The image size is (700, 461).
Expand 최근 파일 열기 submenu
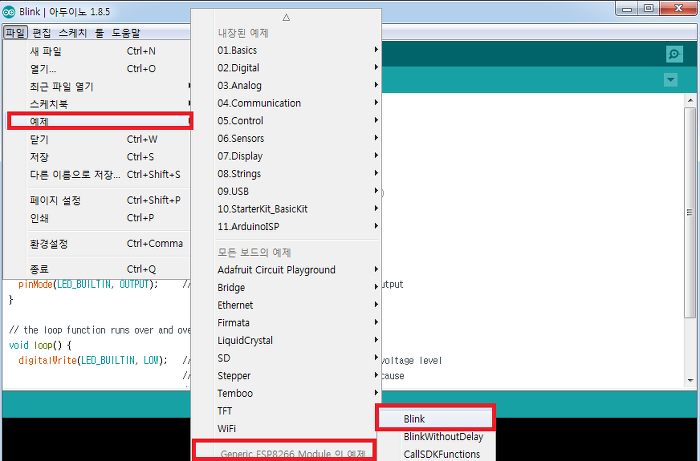click(97, 87)
